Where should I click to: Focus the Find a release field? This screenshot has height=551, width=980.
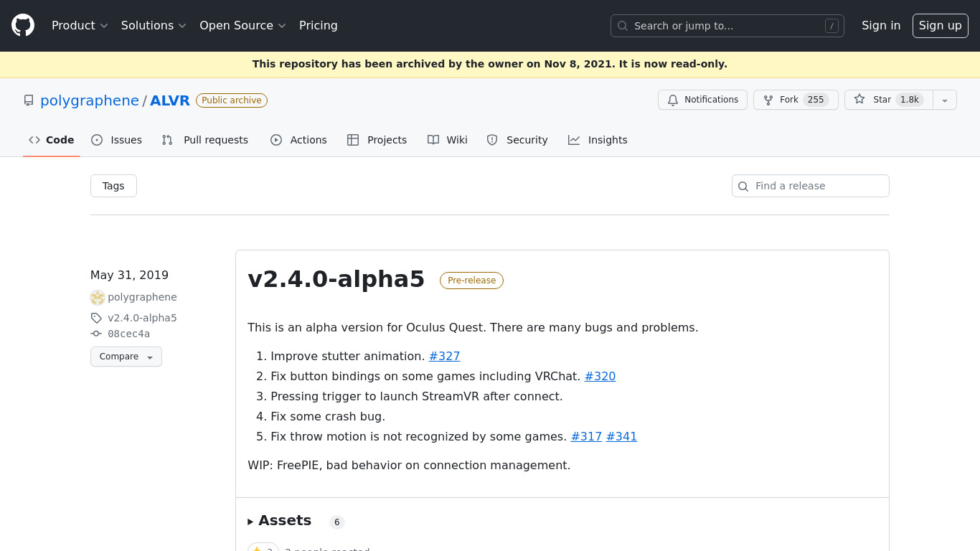pyautogui.click(x=811, y=186)
